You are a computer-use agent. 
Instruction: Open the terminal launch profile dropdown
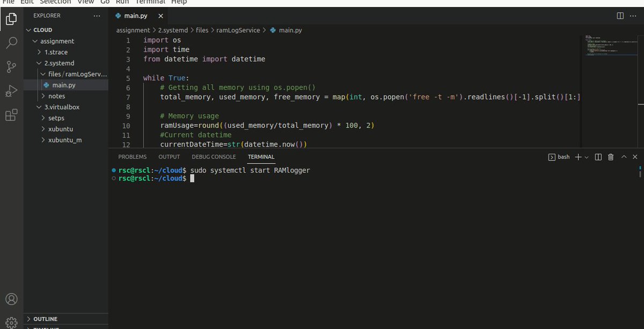pos(586,157)
